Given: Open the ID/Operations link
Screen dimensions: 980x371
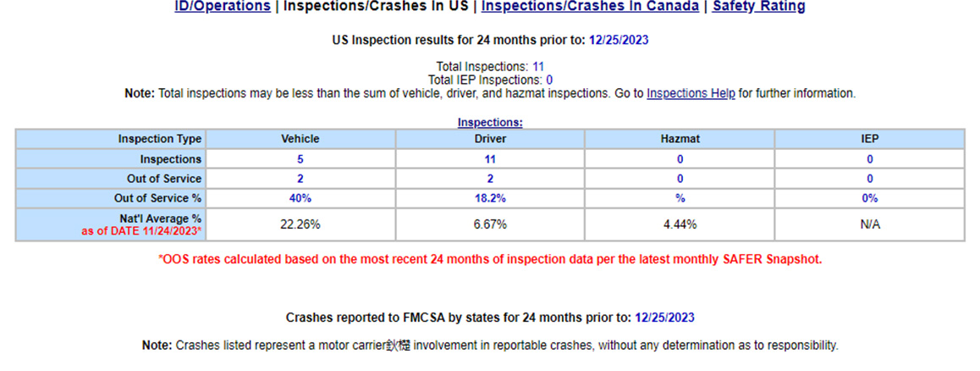Looking at the screenshot, I should pyautogui.click(x=222, y=7).
